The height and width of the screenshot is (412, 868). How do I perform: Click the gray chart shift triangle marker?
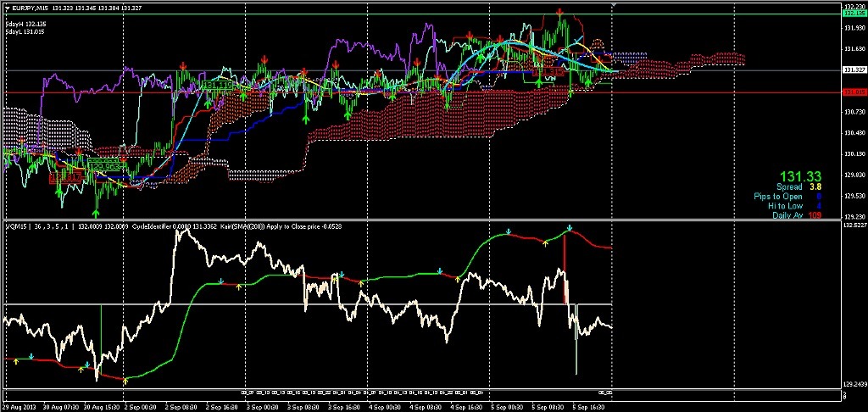[613, 5]
